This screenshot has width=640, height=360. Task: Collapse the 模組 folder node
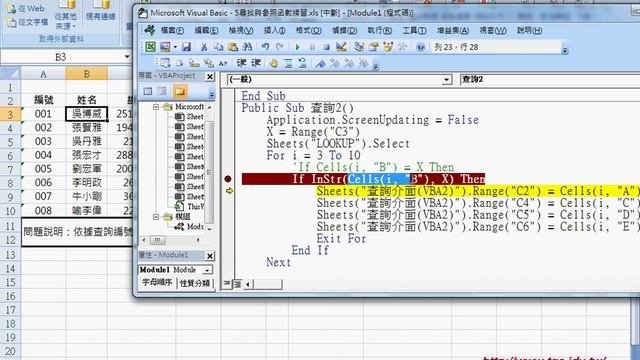pyautogui.click(x=156, y=217)
